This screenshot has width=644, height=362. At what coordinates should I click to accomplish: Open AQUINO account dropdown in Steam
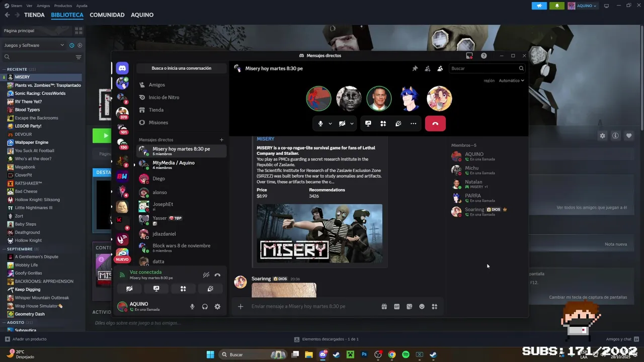tap(583, 6)
